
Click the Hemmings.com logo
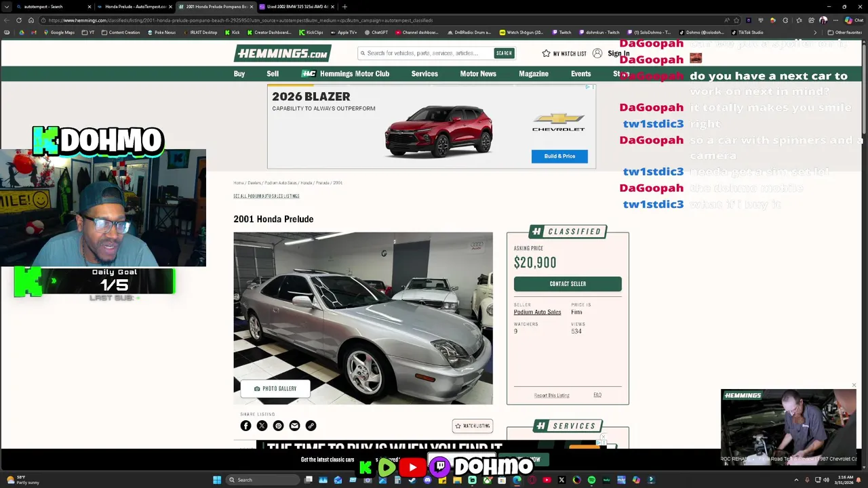coord(282,54)
